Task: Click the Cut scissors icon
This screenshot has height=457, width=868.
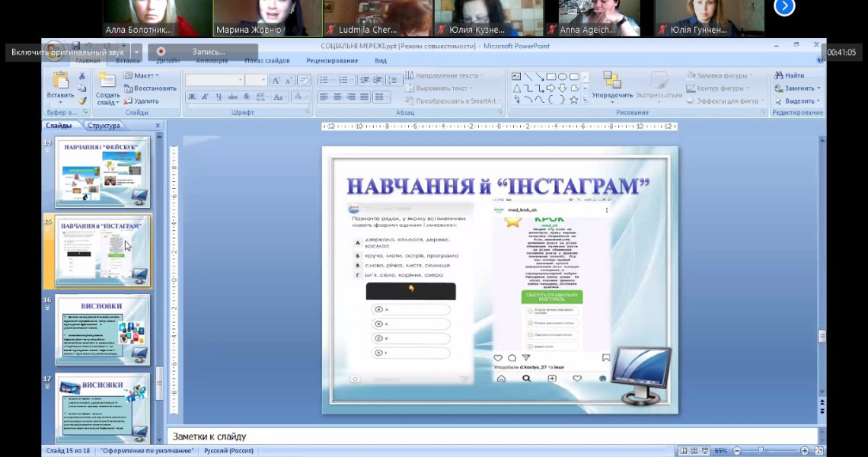Action: (82, 76)
